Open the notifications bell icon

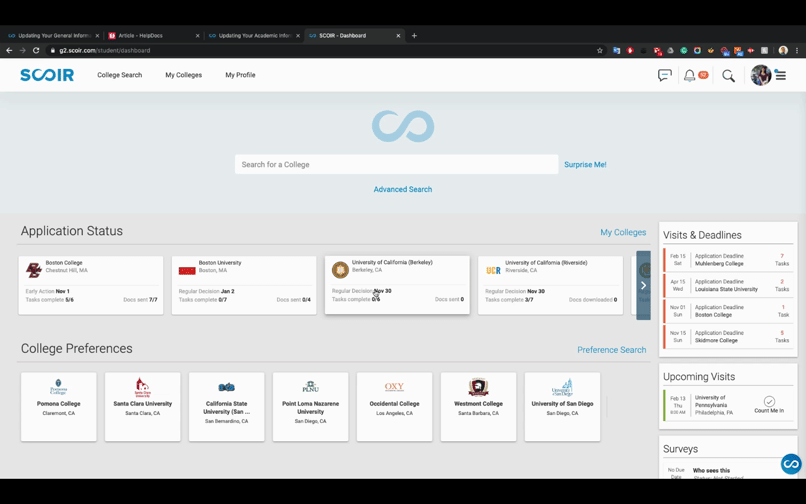click(689, 76)
